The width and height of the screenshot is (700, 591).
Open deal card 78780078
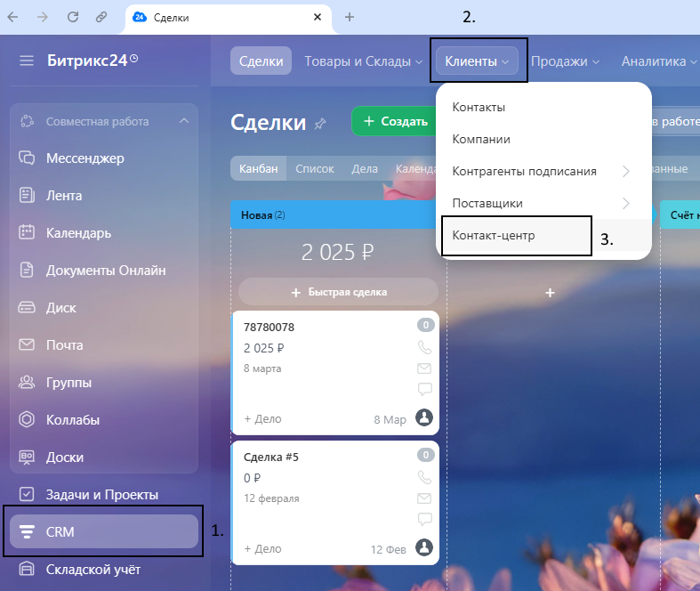pos(270,327)
